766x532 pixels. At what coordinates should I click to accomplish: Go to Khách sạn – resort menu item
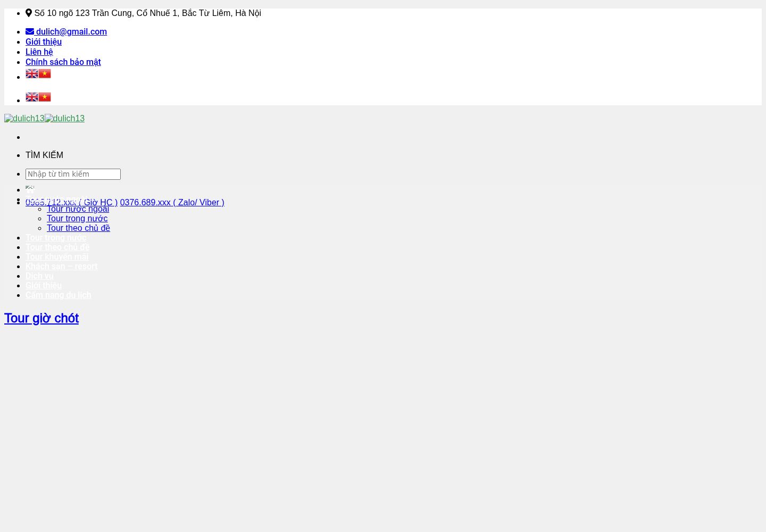[61, 266]
